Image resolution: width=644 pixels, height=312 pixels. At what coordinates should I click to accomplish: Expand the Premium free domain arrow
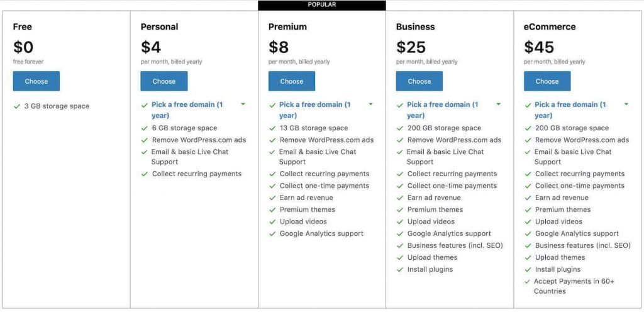tap(371, 104)
